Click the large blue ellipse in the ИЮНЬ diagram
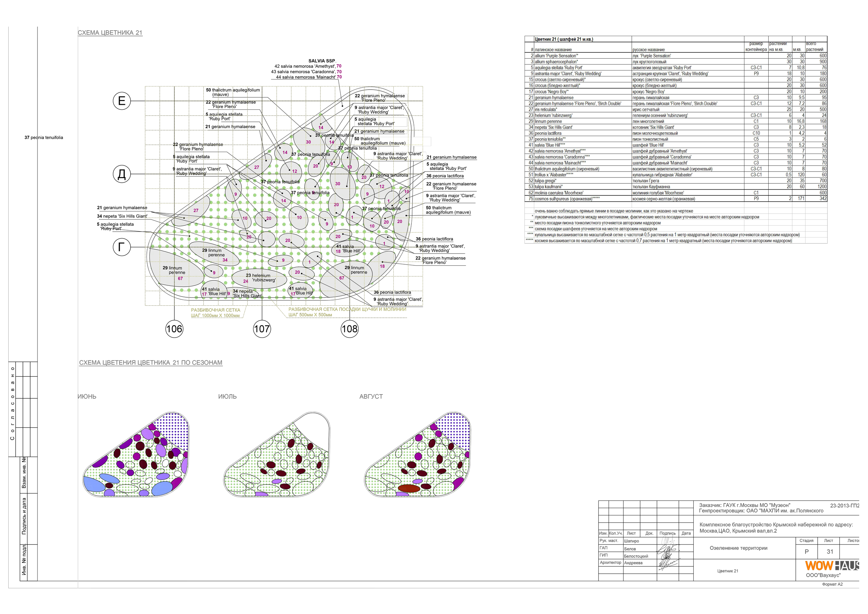 pyautogui.click(x=94, y=484)
